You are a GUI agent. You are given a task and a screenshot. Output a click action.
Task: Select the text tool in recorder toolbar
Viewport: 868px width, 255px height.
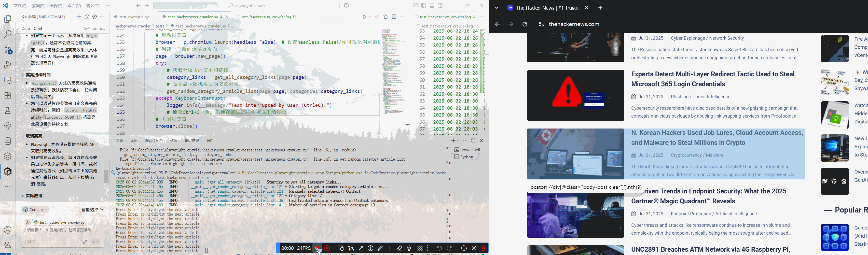pyautogui.click(x=390, y=248)
